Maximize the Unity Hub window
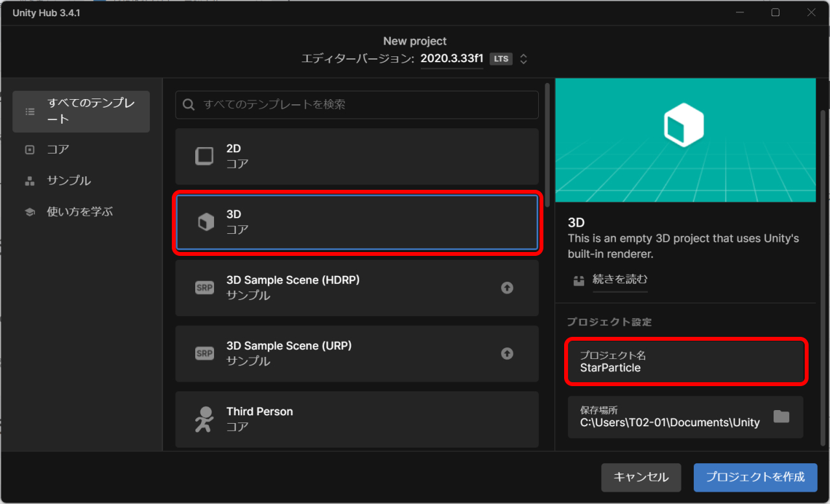 (x=775, y=12)
